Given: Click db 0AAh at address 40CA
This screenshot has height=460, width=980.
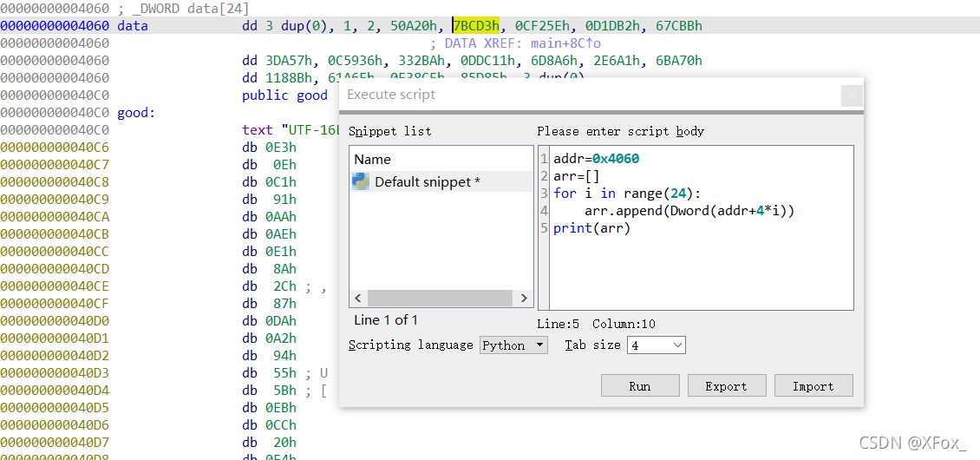Looking at the screenshot, I should (x=270, y=217).
